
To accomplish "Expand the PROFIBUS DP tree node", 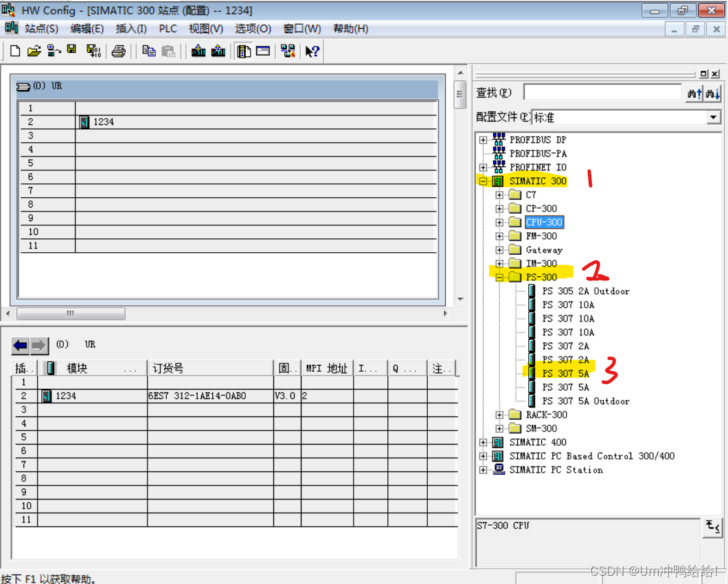I will [483, 140].
